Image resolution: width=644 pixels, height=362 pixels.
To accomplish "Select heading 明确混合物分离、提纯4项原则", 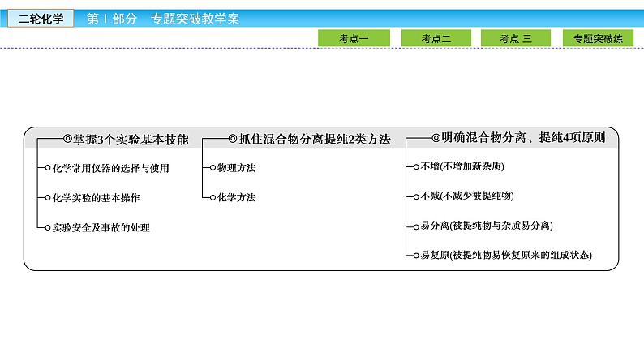I will [x=523, y=137].
